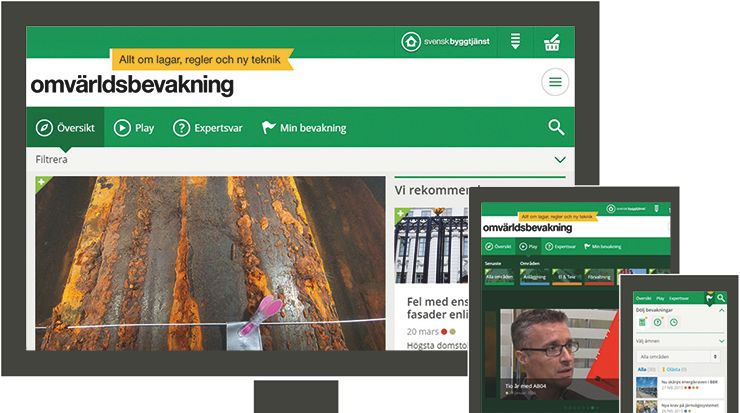This screenshot has width=740, height=413.
Task: Open the shopping basket icon on desktop header
Action: point(551,42)
